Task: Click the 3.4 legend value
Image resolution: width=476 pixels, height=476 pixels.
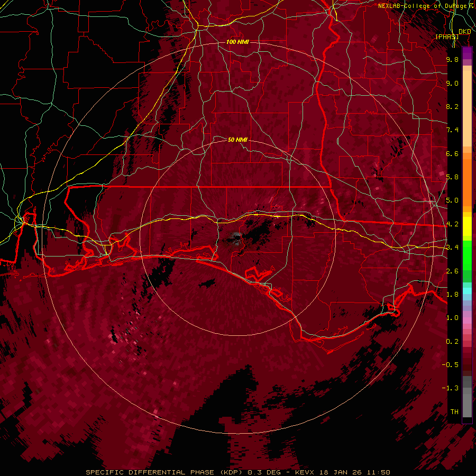Action: (x=452, y=248)
